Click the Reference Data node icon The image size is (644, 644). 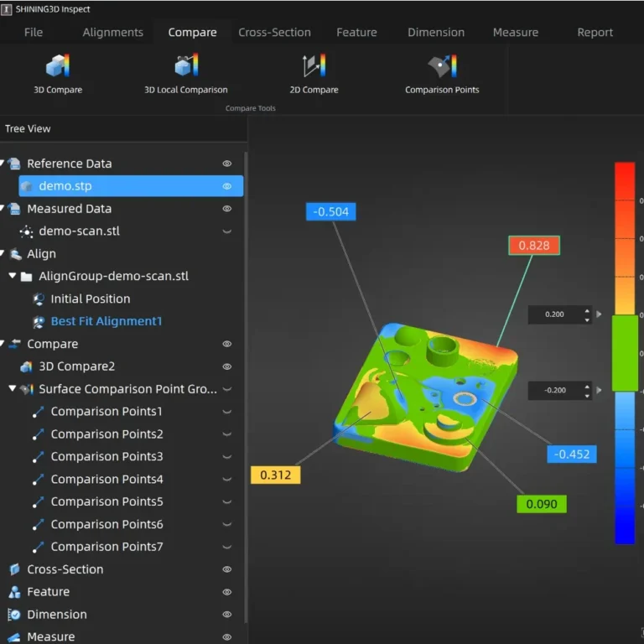[14, 164]
